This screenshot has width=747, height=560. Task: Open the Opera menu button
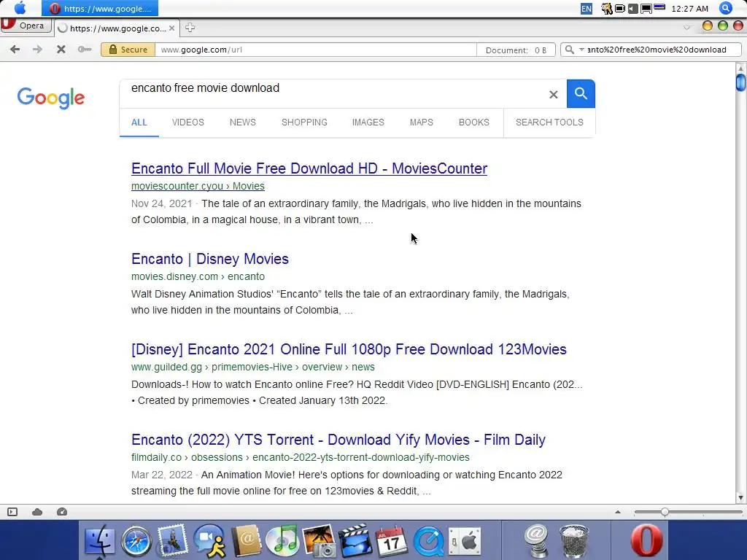pos(26,26)
